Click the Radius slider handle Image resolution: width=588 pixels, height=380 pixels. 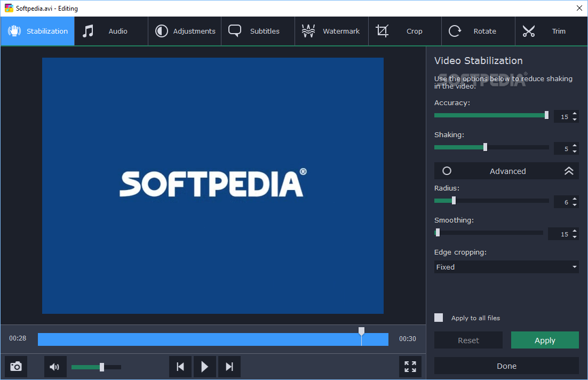(x=454, y=201)
